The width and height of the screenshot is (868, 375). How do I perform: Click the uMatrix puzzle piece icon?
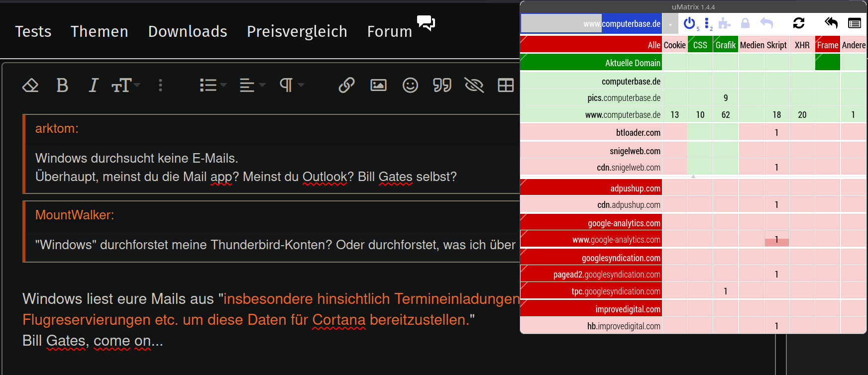click(725, 23)
